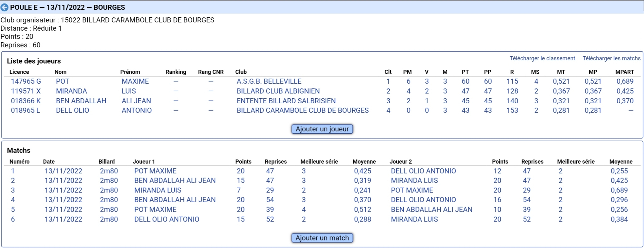The image size is (644, 248).
Task: Open the Télécharger les matchs link
Action: point(611,58)
